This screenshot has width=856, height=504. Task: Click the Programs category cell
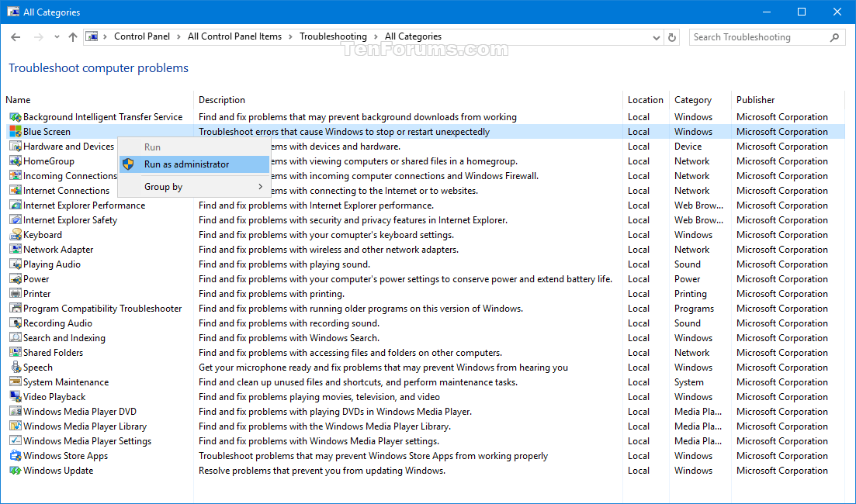pyautogui.click(x=694, y=308)
